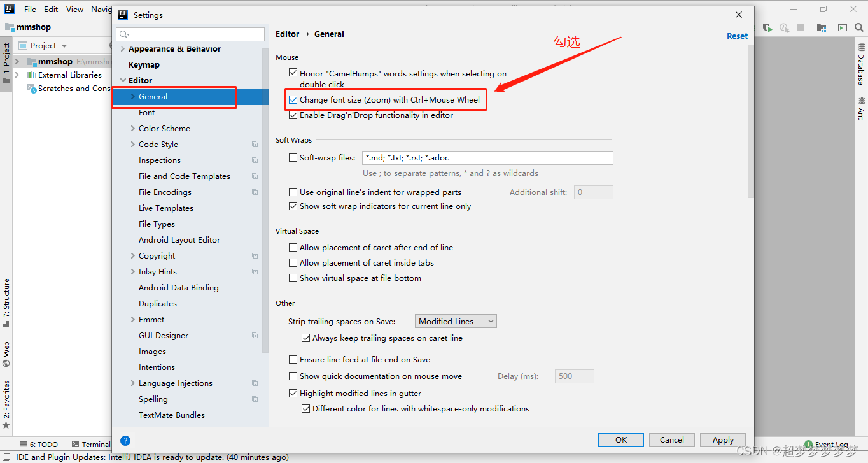The width and height of the screenshot is (868, 463).
Task: Open the File menu
Action: click(x=29, y=9)
